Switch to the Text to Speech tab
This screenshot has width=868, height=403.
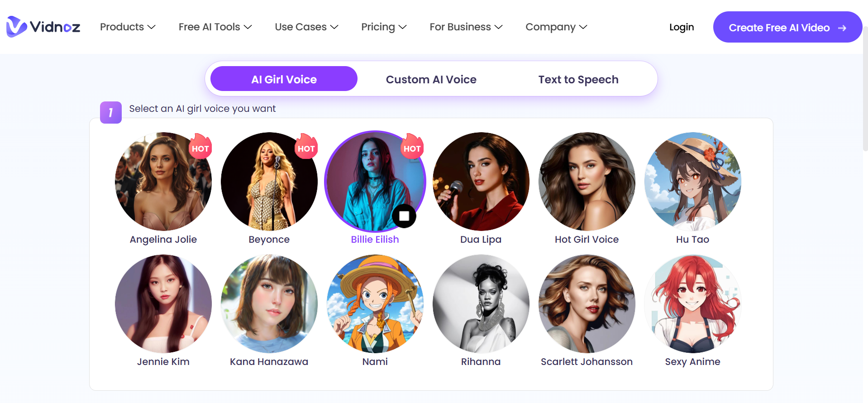coord(578,79)
